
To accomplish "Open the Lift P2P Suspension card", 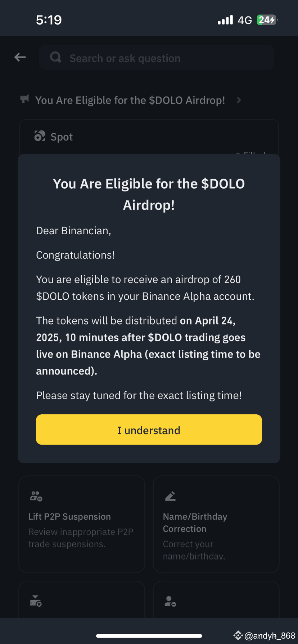I will coord(82,524).
